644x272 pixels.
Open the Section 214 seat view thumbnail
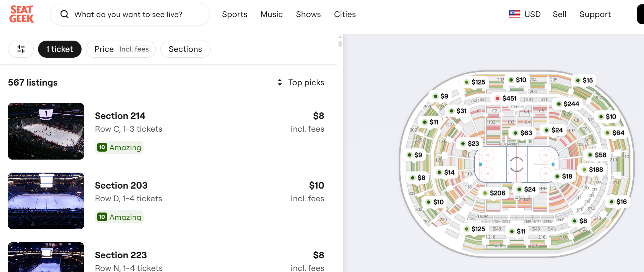pos(46,131)
